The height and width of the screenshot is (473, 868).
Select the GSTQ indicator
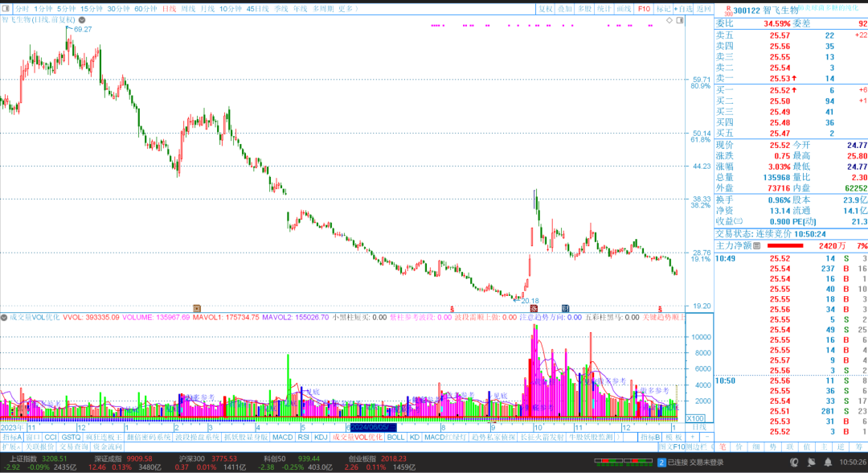point(71,437)
